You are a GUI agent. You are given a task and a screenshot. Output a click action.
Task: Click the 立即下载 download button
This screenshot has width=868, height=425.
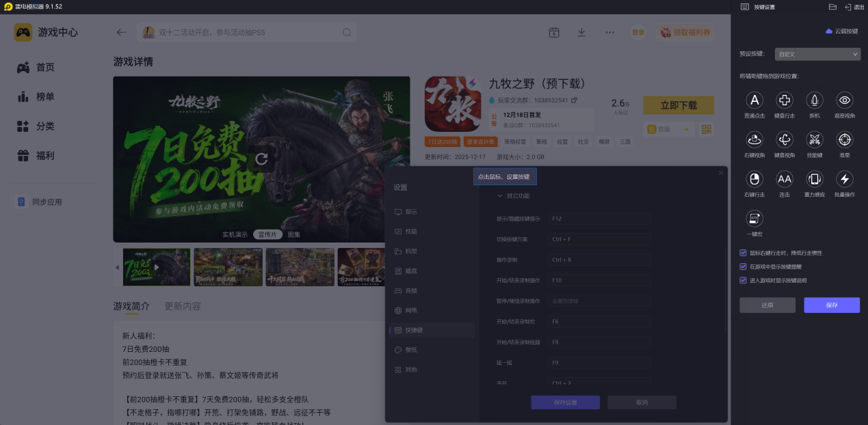[x=679, y=105]
